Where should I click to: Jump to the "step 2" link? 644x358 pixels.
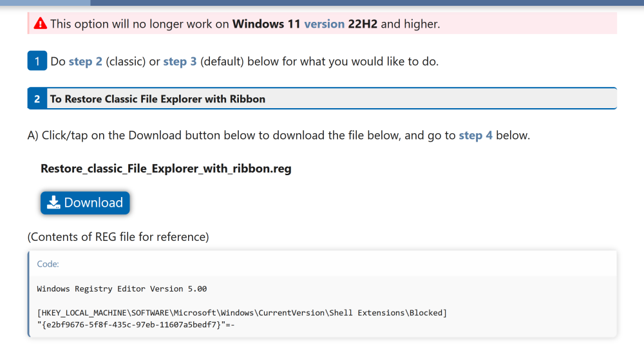[x=85, y=62]
